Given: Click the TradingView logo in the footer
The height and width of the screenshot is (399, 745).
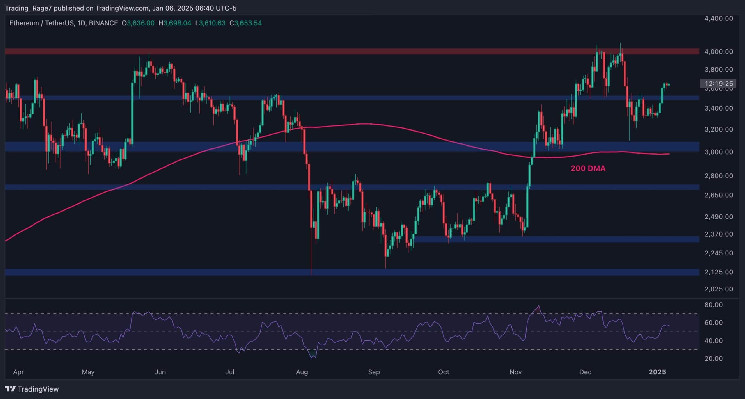Looking at the screenshot, I should click(x=33, y=389).
